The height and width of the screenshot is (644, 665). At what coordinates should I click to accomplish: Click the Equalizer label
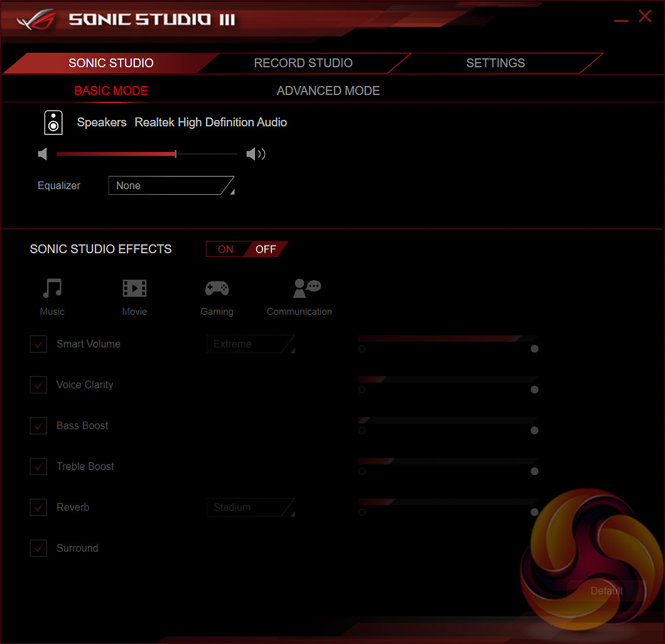tap(59, 185)
